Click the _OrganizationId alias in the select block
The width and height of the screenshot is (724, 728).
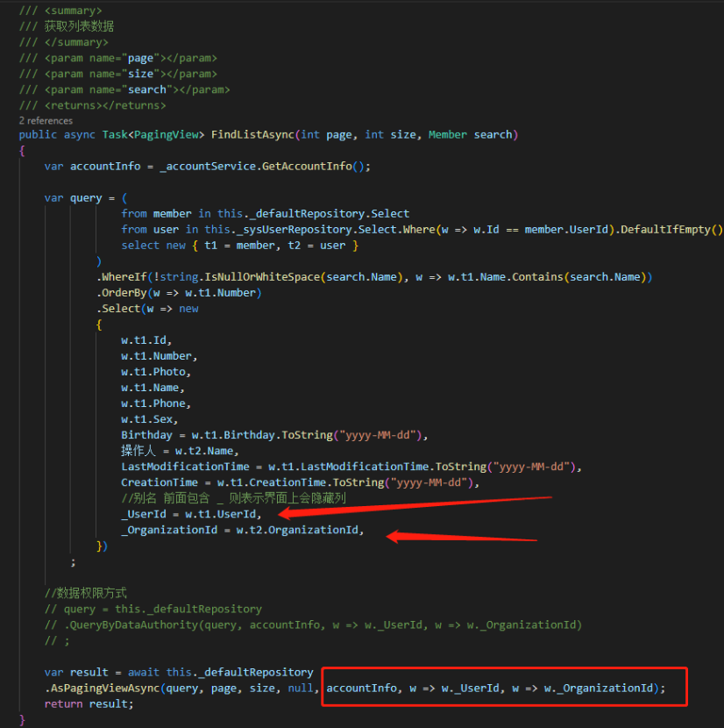click(170, 530)
